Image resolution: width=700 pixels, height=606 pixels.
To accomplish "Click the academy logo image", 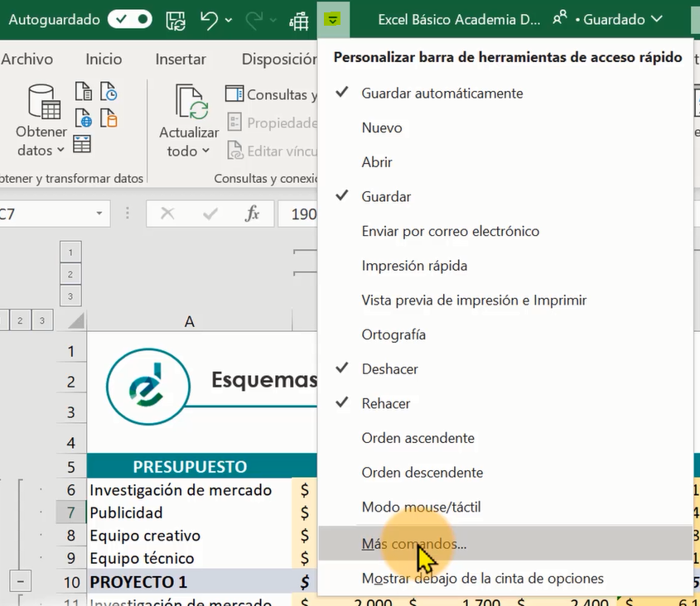I will (x=148, y=387).
